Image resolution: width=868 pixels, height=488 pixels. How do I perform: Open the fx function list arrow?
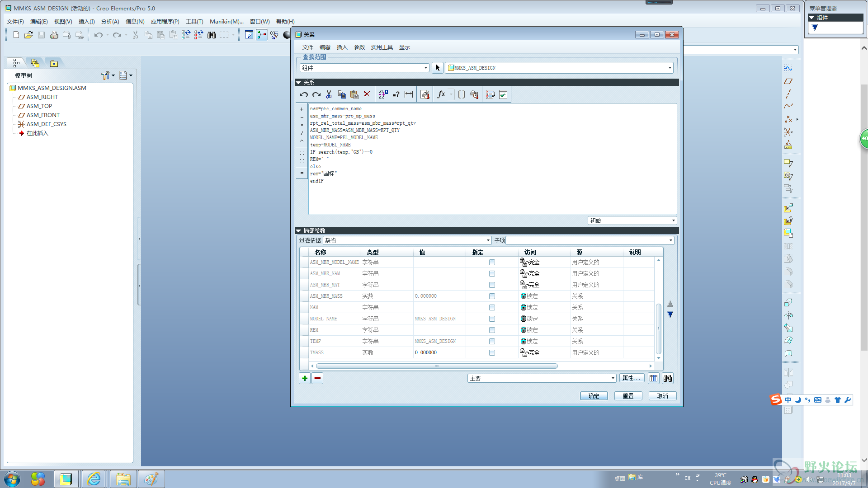451,94
